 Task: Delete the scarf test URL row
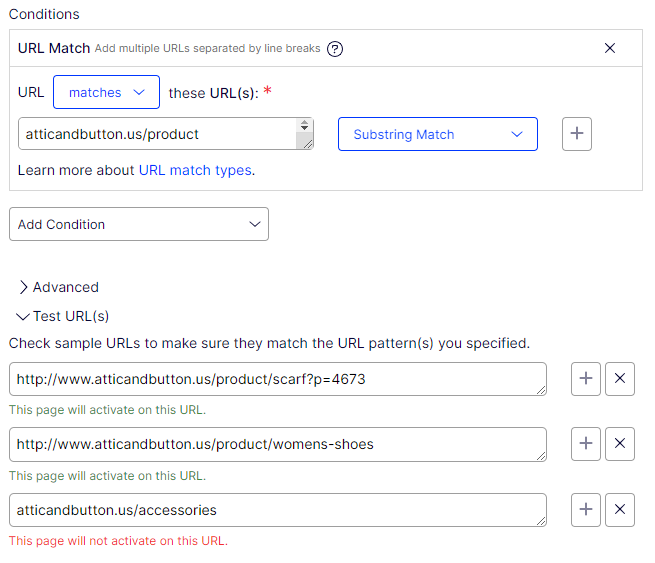[620, 379]
